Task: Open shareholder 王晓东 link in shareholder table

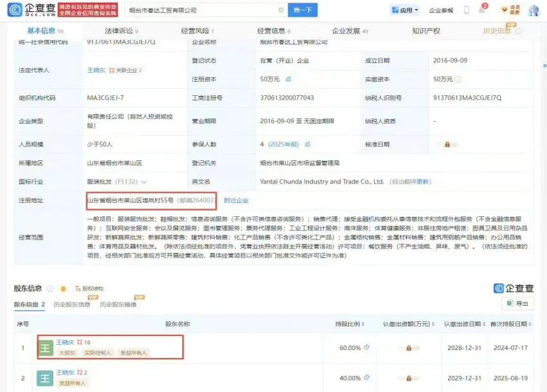Action: (65, 373)
